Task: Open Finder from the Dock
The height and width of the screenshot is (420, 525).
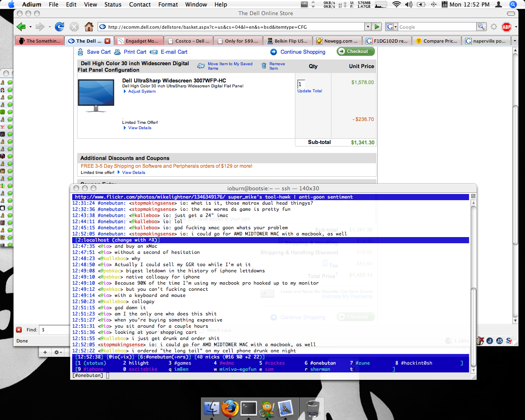Action: click(212, 408)
